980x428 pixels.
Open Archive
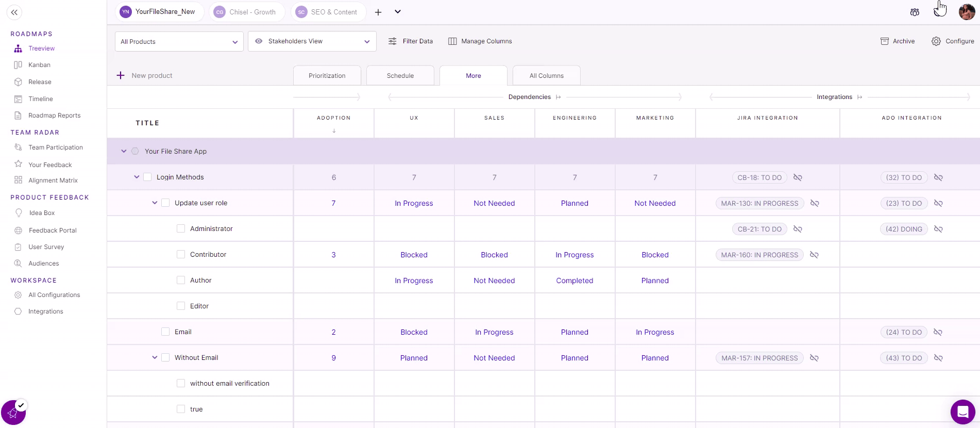click(898, 41)
